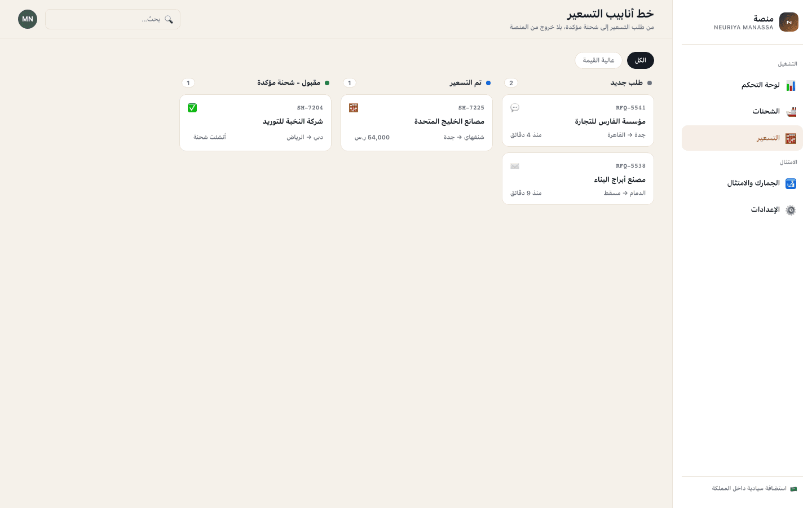Screen dimensions: 812x508
Task: Open card مؤسسة الفارس للتجارة
Action: (x=578, y=121)
